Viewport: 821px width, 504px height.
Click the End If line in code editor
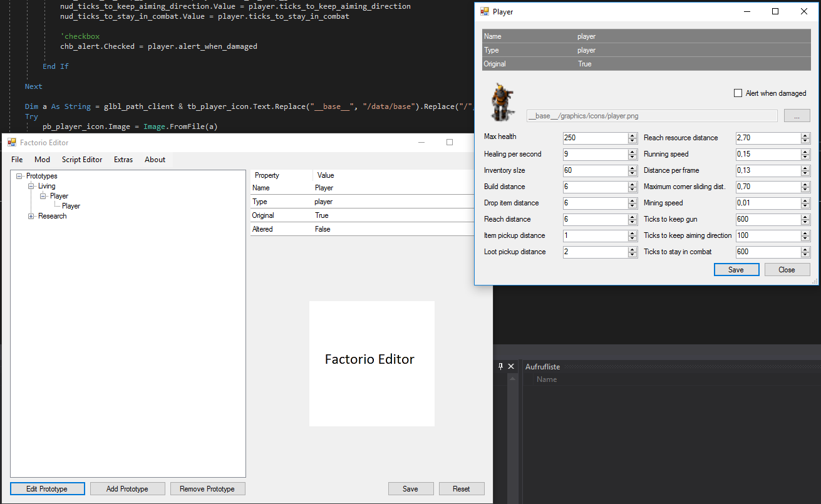click(x=56, y=66)
